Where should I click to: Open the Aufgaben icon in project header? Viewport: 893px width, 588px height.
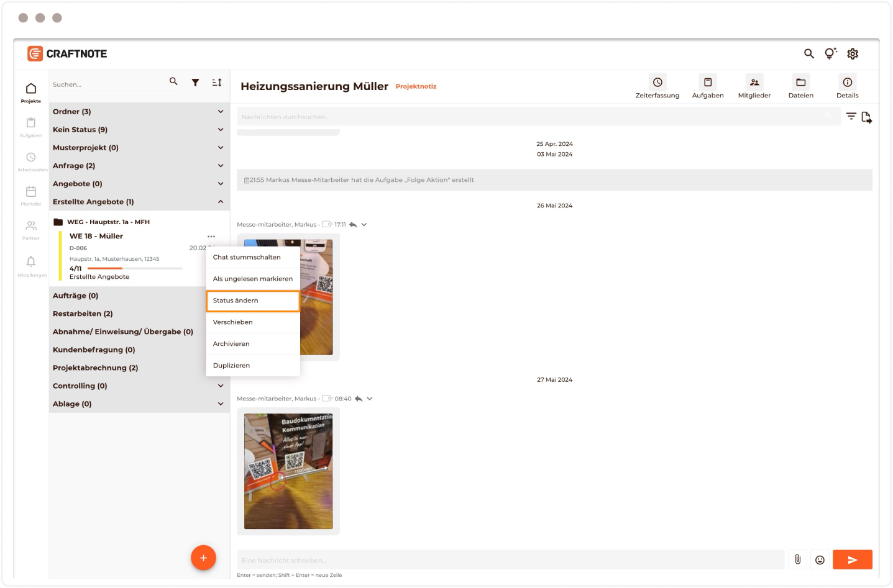(707, 83)
